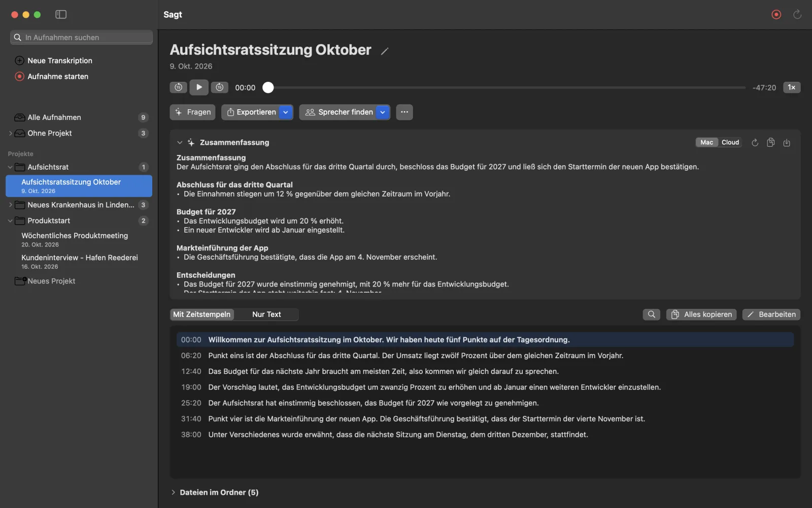Click the playback position slider knob
The width and height of the screenshot is (812, 508).
point(268,87)
